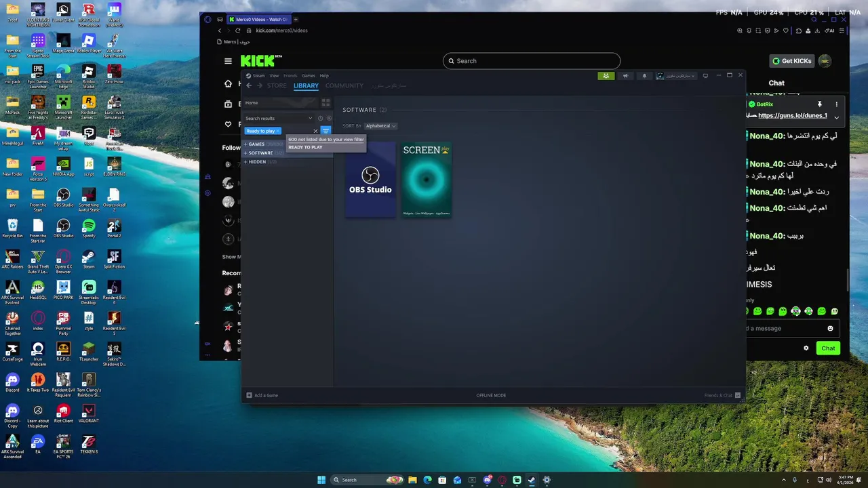Go back with Steam back arrow
Viewport: 868px width, 488px height.
pyautogui.click(x=249, y=85)
